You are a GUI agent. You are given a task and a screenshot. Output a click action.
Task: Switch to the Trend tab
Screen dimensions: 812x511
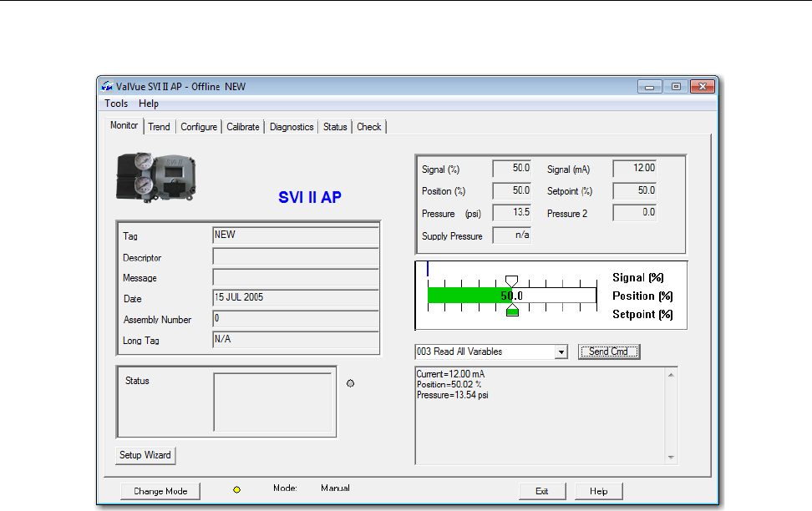pyautogui.click(x=159, y=127)
